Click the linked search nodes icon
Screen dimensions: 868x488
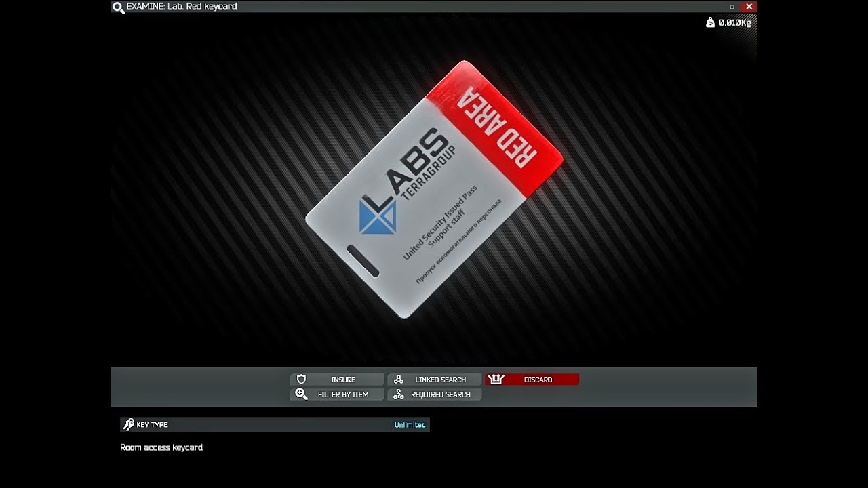[399, 380]
